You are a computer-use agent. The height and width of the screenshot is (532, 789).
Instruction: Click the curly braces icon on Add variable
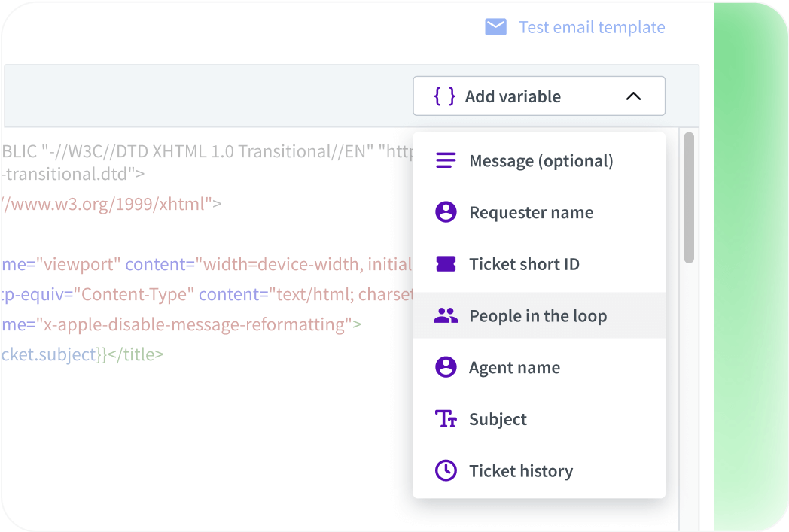[x=444, y=96]
